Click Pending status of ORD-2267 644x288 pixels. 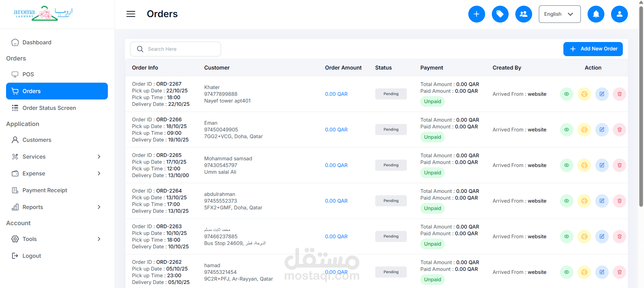(x=391, y=94)
